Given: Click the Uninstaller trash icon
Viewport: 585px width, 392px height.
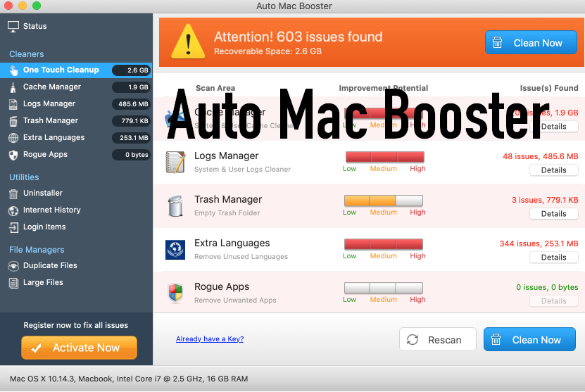Looking at the screenshot, I should 13,194.
